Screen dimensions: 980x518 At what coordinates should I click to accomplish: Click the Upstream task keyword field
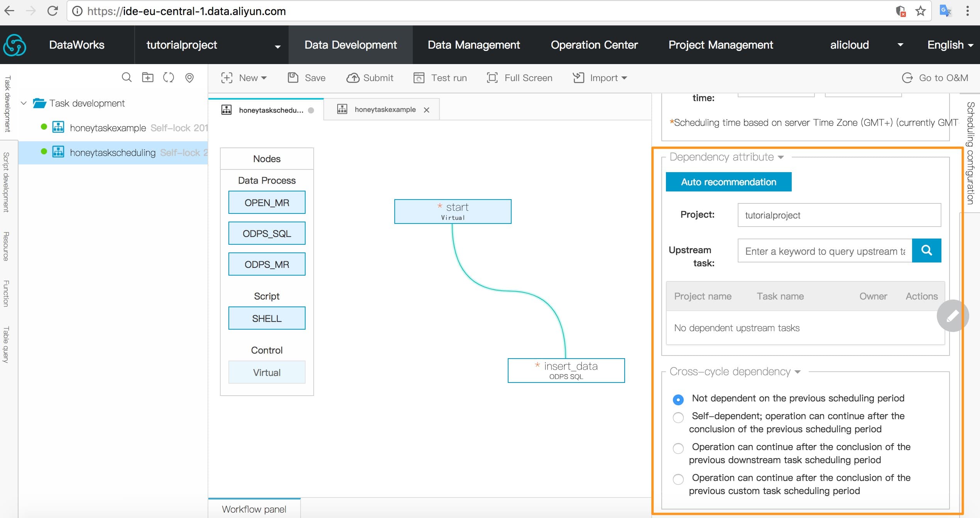[x=825, y=251]
